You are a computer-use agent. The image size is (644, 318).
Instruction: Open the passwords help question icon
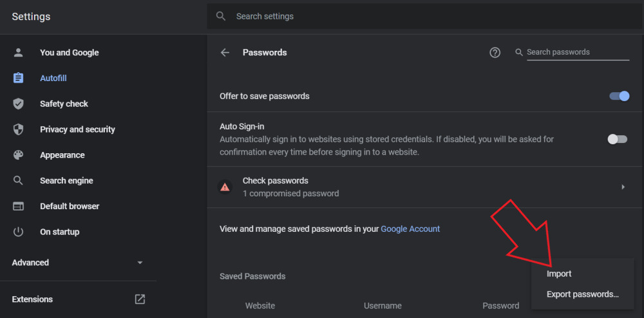[495, 53]
